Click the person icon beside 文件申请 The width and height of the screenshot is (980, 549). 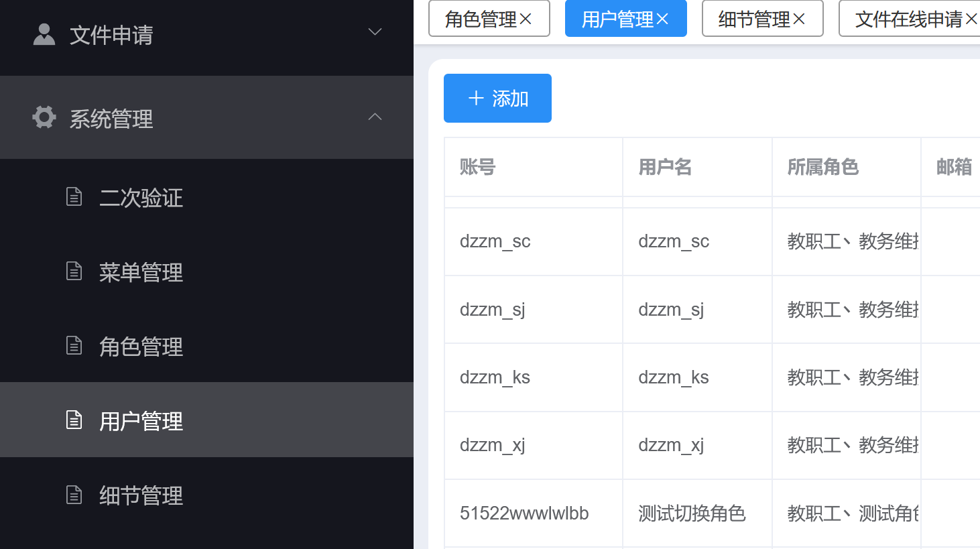(x=44, y=34)
